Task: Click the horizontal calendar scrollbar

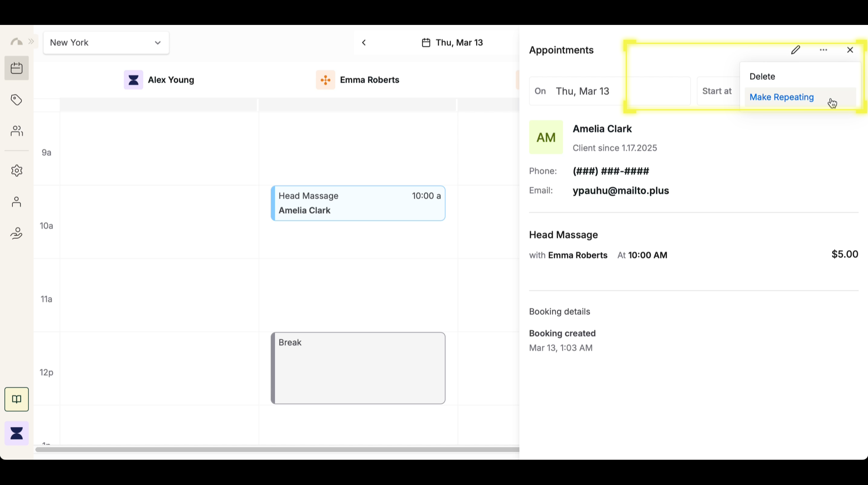Action: pyautogui.click(x=276, y=450)
